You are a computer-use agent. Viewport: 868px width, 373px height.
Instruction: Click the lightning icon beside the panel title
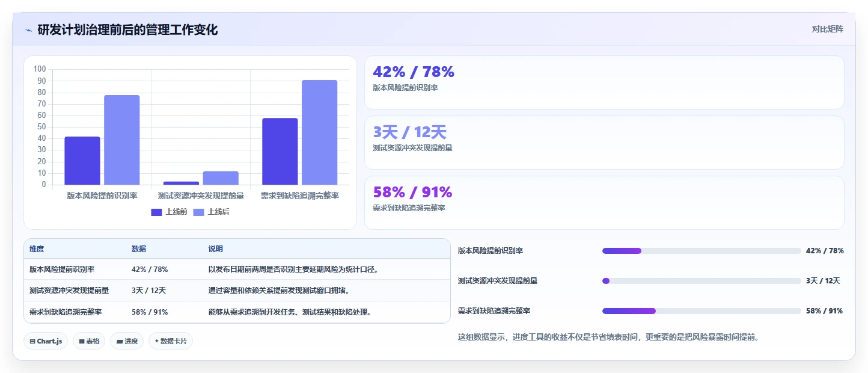[28, 30]
